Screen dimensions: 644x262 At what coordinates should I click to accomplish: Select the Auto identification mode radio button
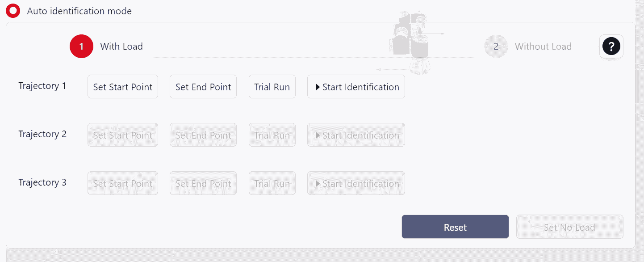[x=13, y=11]
